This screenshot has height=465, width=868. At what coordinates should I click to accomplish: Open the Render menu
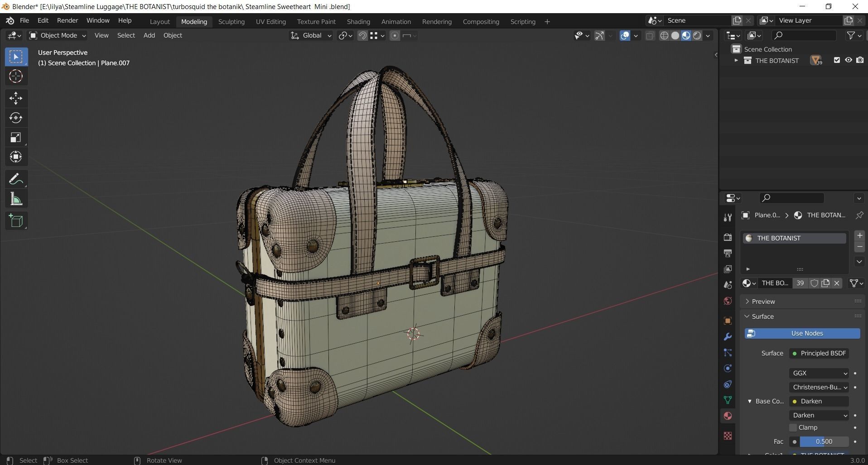pyautogui.click(x=68, y=21)
